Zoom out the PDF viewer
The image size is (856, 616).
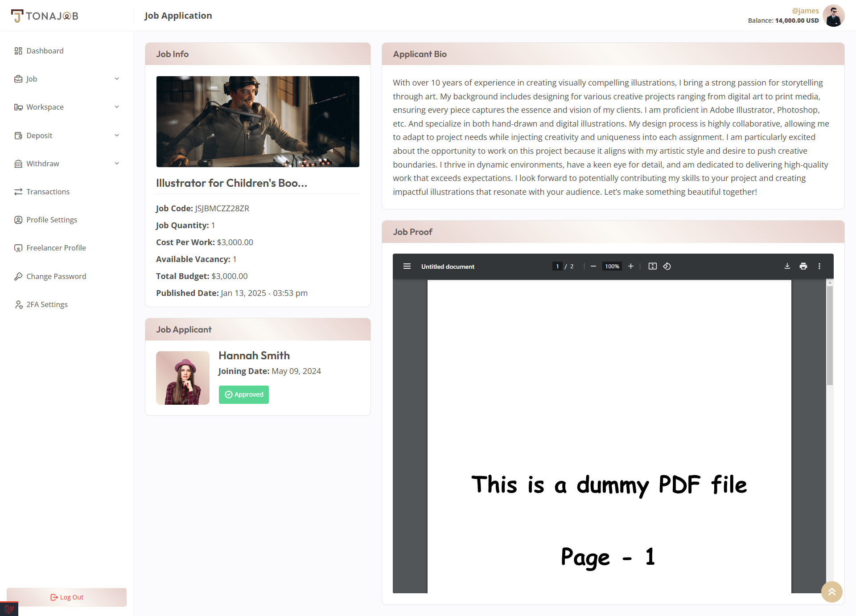[x=593, y=266]
